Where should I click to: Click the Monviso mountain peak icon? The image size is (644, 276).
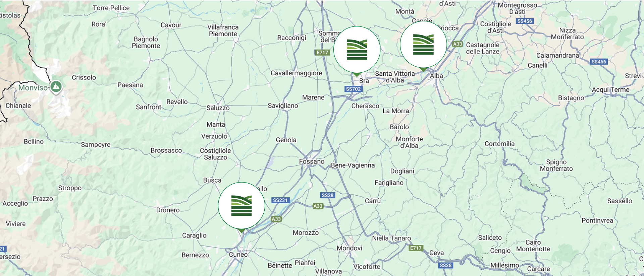point(56,87)
